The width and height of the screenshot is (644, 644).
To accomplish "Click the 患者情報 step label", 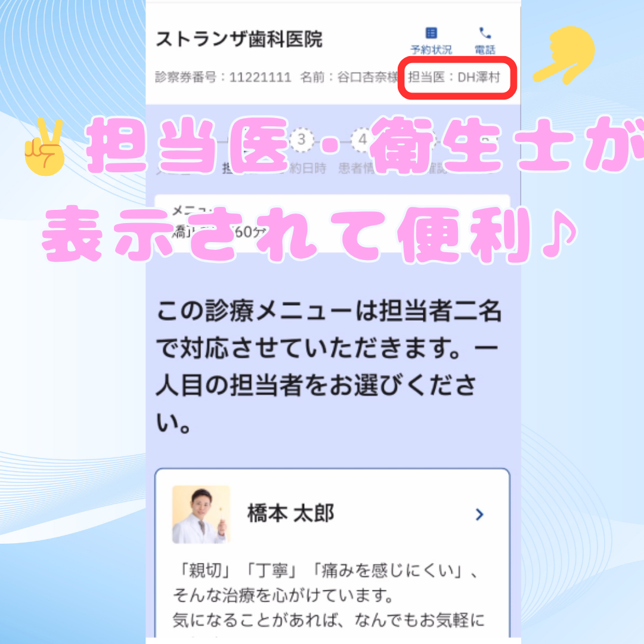I will pos(357,168).
